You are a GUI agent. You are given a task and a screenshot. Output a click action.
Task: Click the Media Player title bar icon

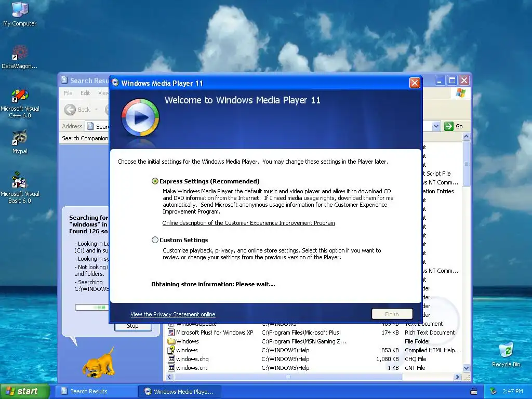click(x=115, y=83)
